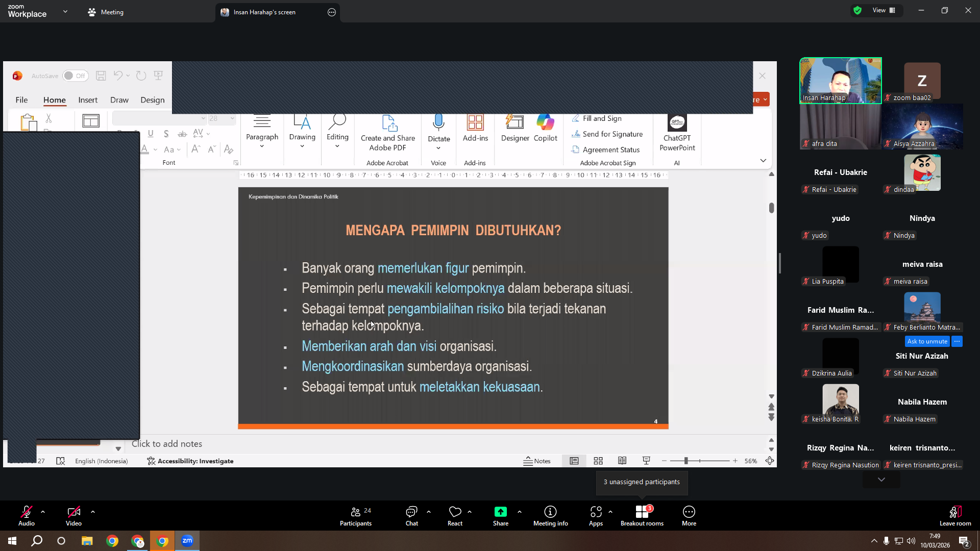Open Breakout rooms in Zoom toolbar
The image size is (980, 551).
click(x=642, y=516)
